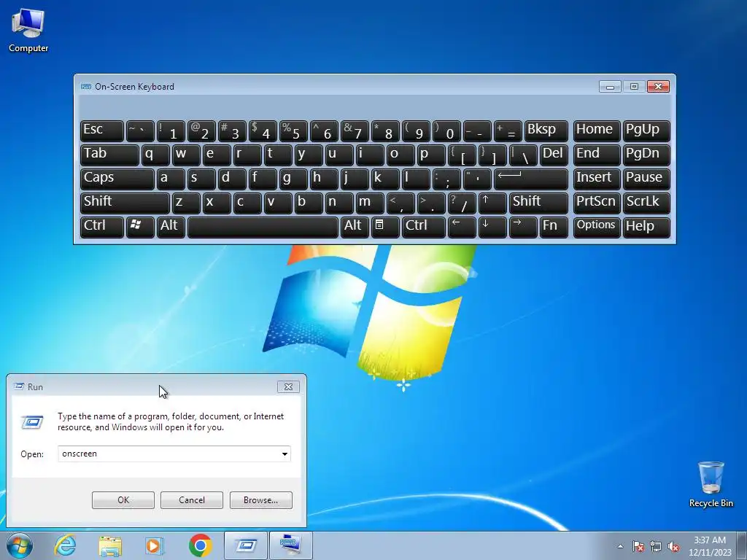Click the Windows Start orb
Viewport: 747px width, 560px height.
(20, 545)
